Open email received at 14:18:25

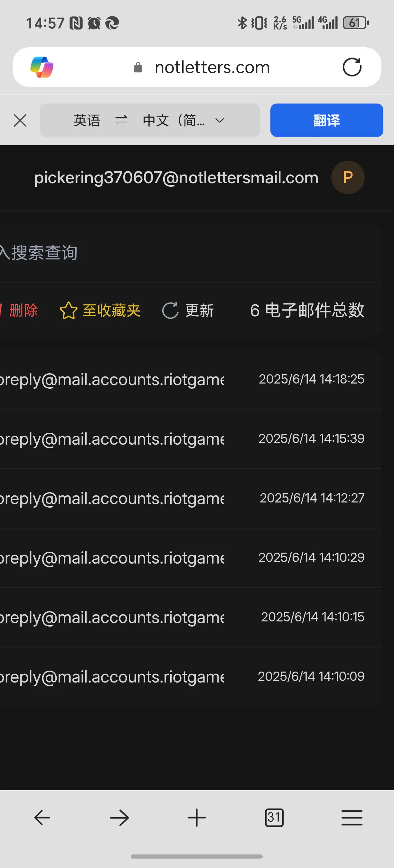pos(191,379)
